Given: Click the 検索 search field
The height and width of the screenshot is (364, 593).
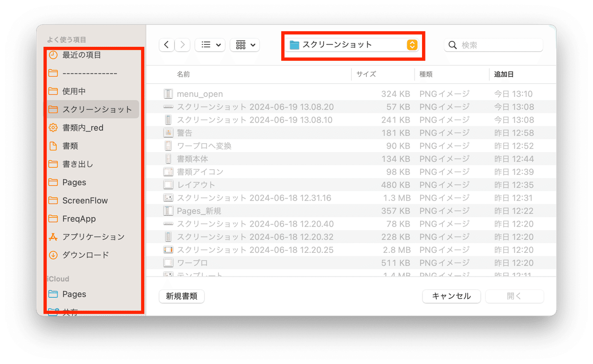Looking at the screenshot, I should tap(494, 45).
